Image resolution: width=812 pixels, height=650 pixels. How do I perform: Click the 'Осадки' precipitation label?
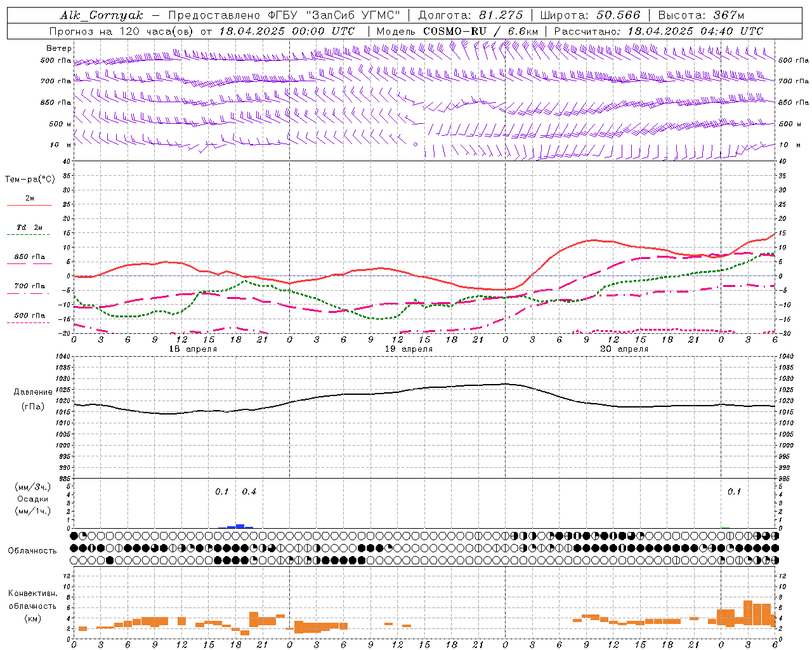click(33, 499)
